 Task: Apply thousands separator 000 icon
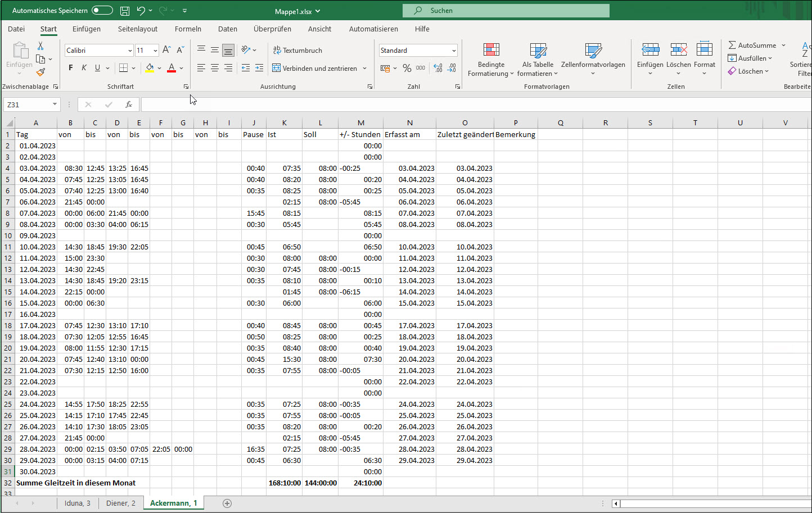[x=421, y=68]
